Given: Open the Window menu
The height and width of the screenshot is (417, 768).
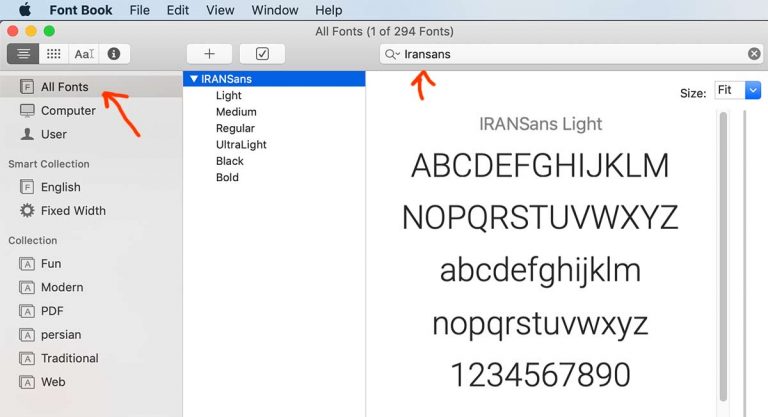Looking at the screenshot, I should [274, 10].
